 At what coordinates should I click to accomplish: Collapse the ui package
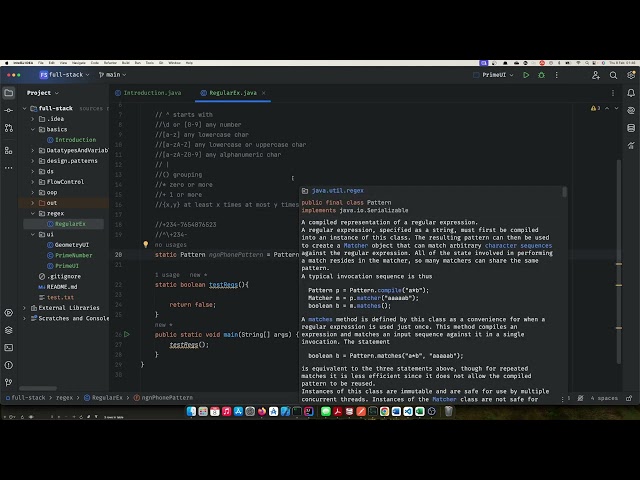33,234
